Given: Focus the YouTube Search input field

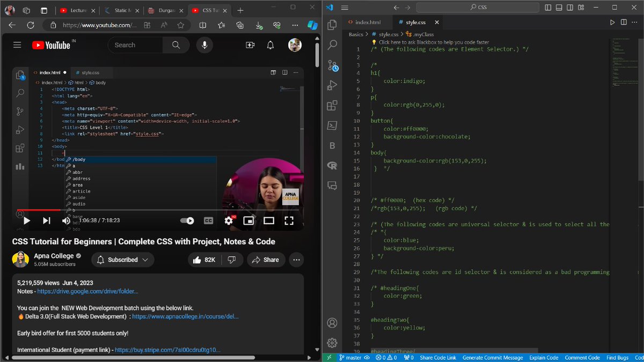Looking at the screenshot, I should (x=136, y=45).
